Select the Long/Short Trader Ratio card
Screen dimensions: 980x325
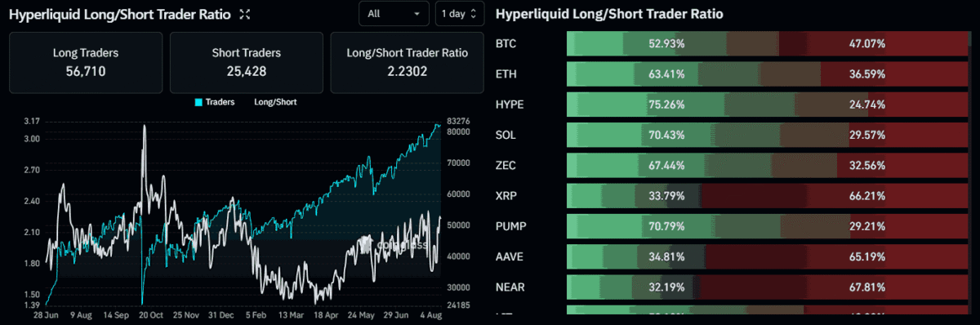pyautogui.click(x=407, y=63)
